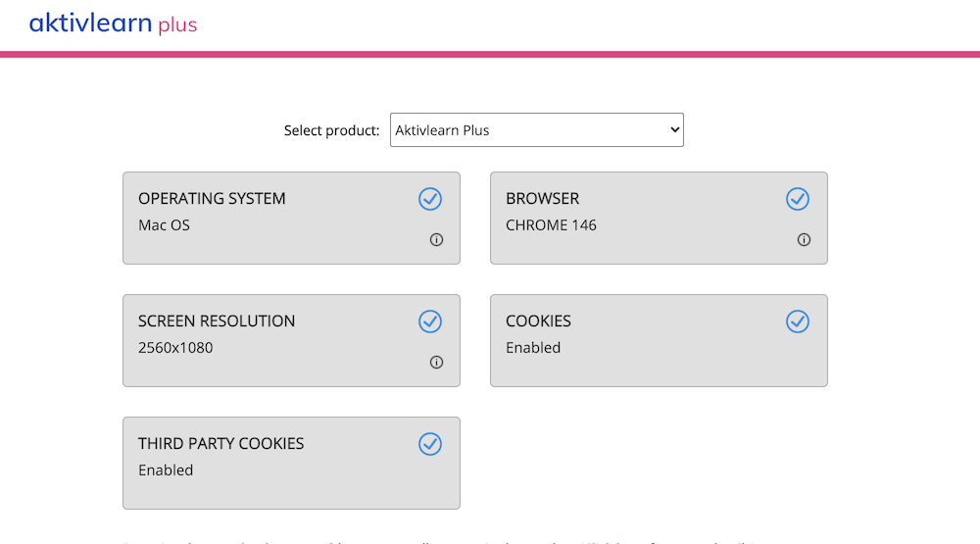The height and width of the screenshot is (544, 980).
Task: Open the Browser info icon
Action: 804,240
